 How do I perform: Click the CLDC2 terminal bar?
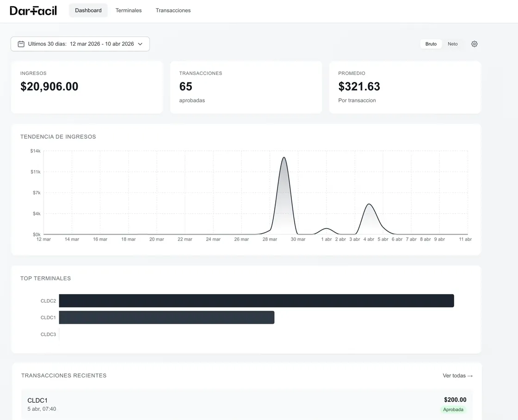(x=256, y=301)
